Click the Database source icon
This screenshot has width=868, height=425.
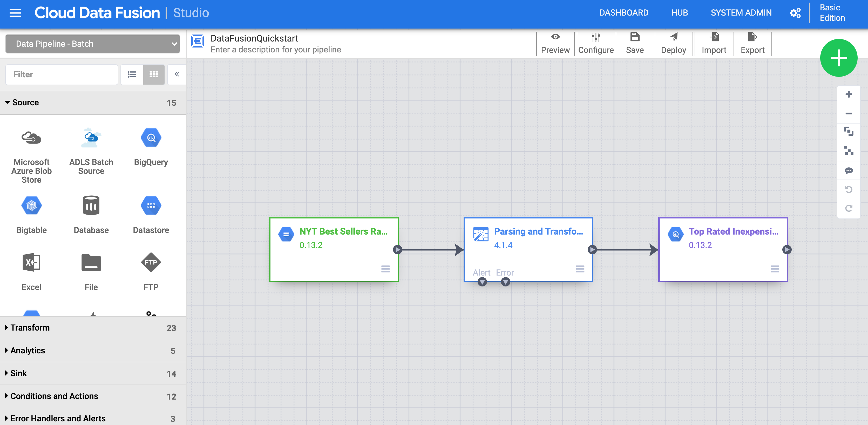[x=90, y=205]
